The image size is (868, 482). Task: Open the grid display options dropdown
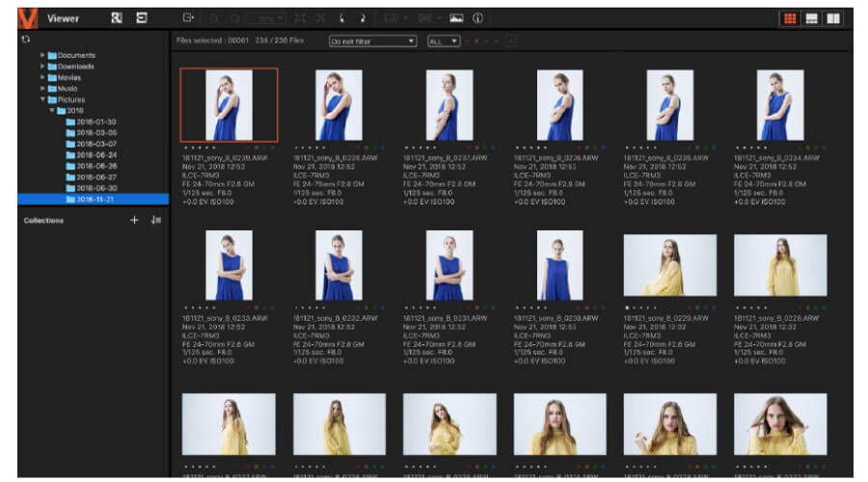(429, 18)
